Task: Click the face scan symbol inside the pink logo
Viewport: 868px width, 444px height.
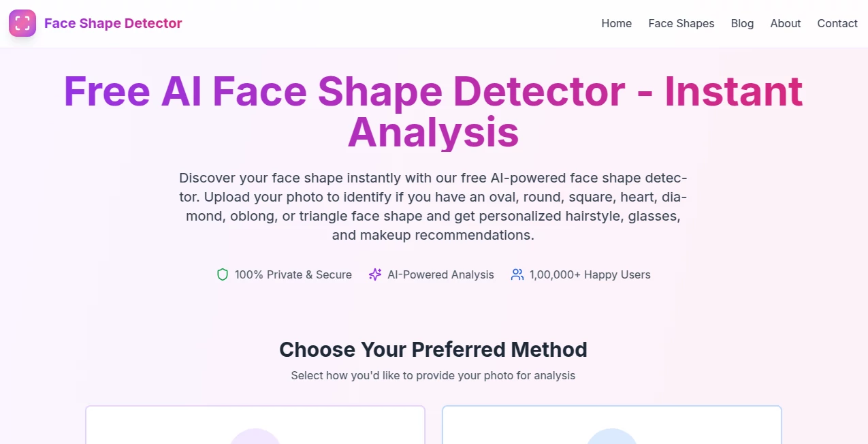Action: [x=22, y=22]
